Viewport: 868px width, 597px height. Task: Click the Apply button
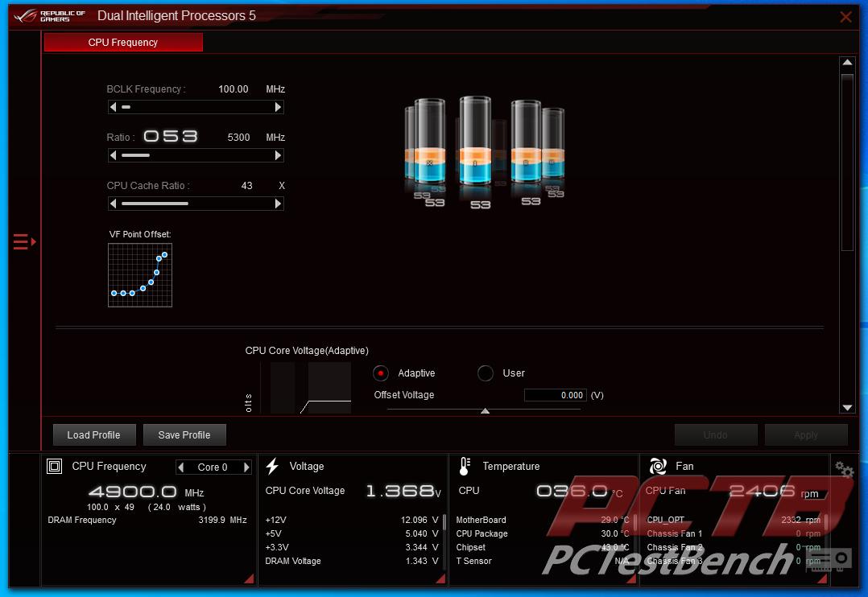point(806,435)
